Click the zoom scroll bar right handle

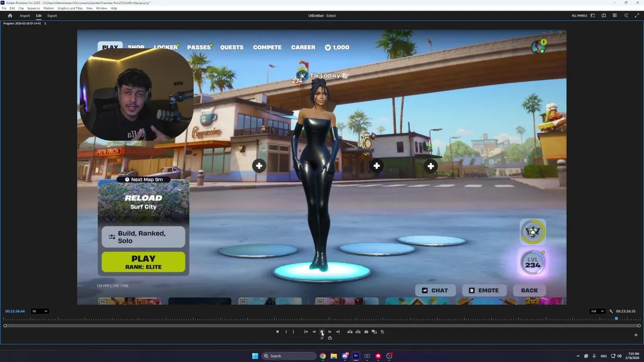[639, 326]
